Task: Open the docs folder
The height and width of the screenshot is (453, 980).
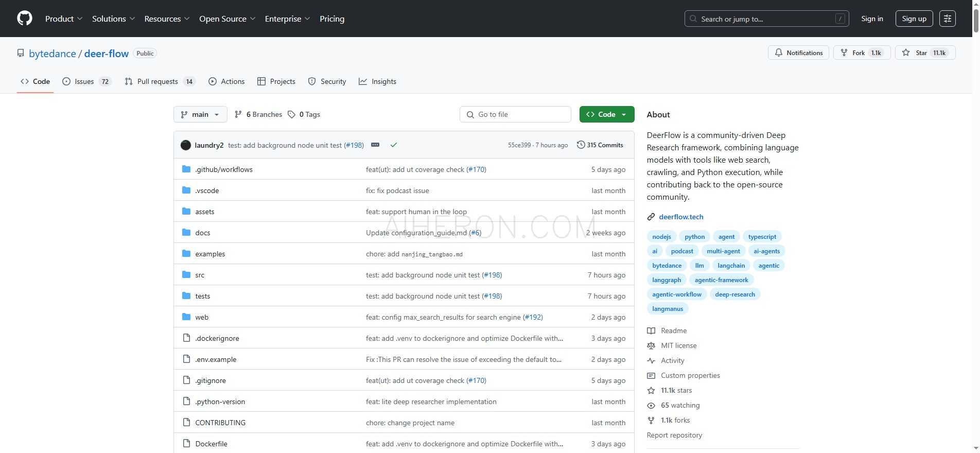Action: point(203,233)
